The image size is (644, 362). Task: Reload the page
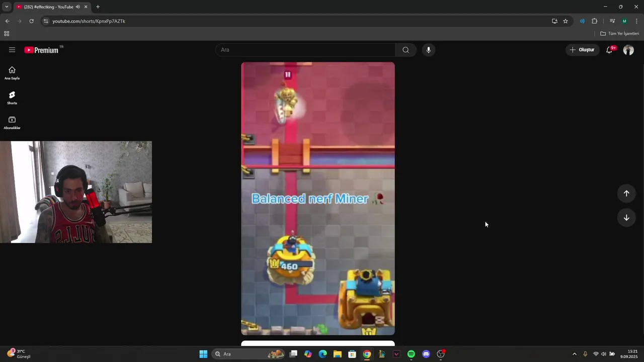(31, 21)
